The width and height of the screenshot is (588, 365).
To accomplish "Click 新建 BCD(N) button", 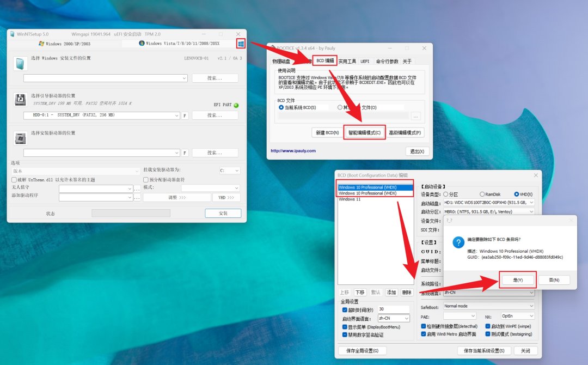I will pyautogui.click(x=327, y=132).
